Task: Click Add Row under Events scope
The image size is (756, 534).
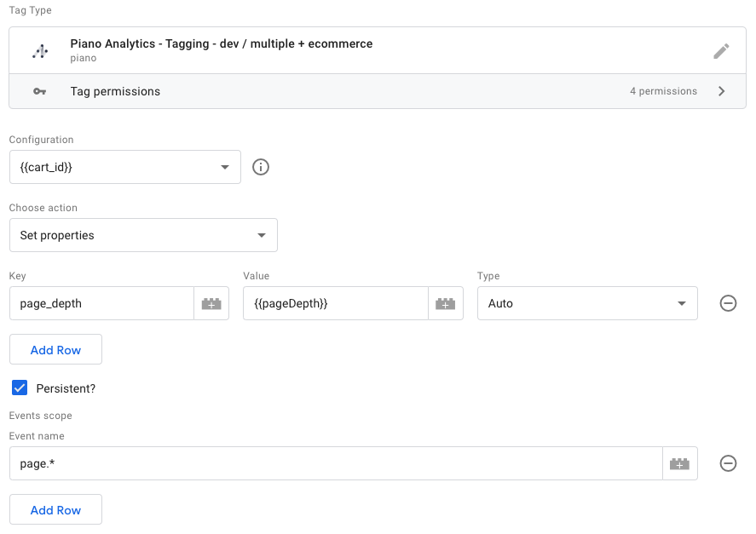Action: tap(55, 510)
